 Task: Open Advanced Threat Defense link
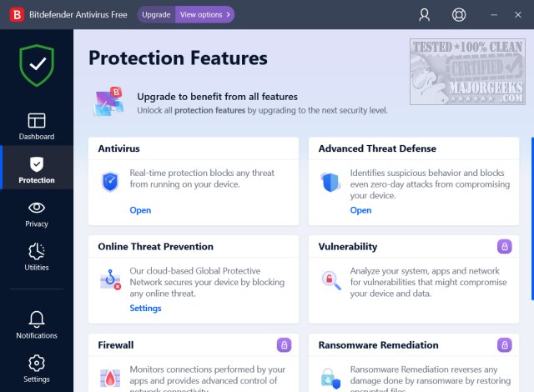pos(360,210)
